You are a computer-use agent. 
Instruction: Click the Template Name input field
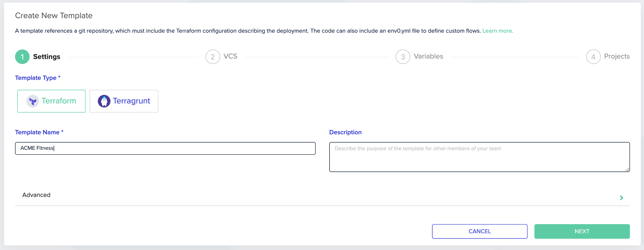coord(165,148)
